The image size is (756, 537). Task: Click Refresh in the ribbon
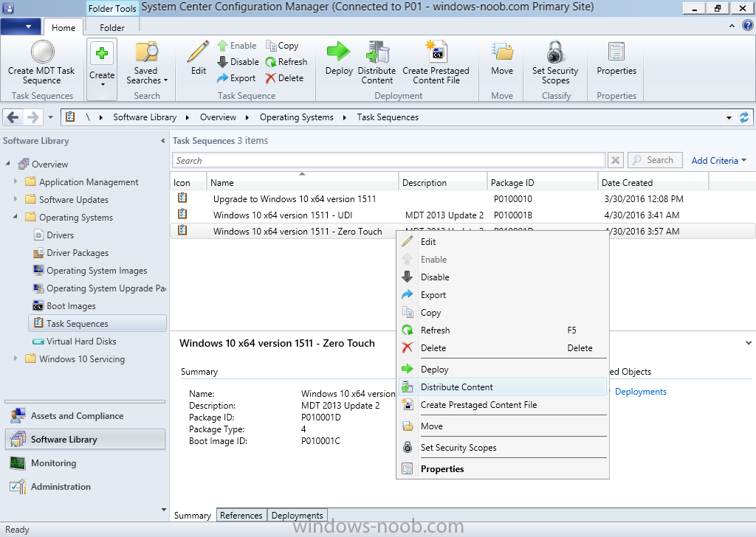286,62
